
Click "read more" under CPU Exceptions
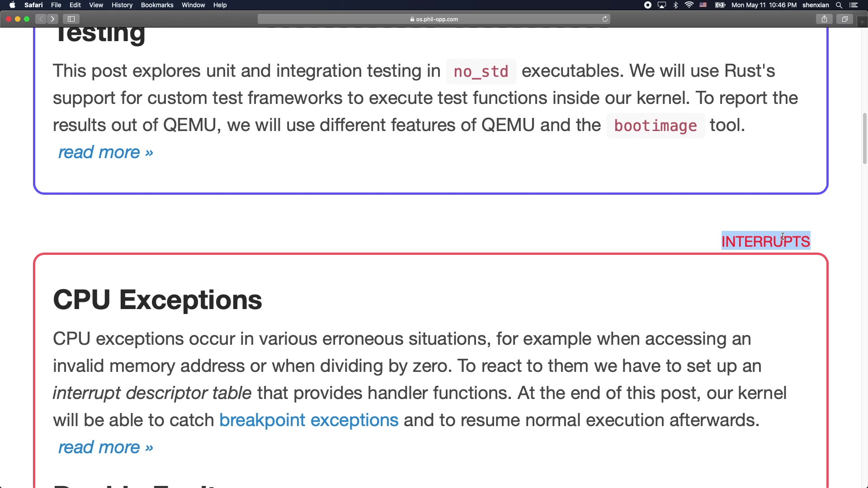click(105, 447)
